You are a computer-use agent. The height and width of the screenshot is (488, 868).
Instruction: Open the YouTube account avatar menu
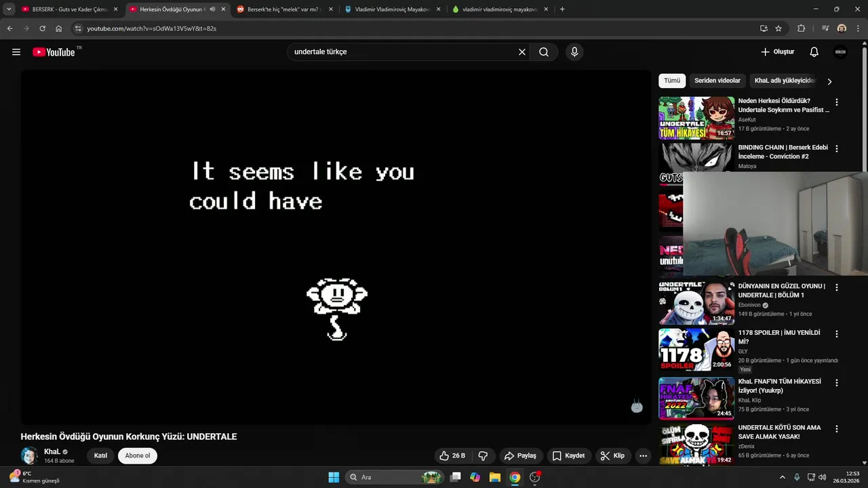click(841, 52)
